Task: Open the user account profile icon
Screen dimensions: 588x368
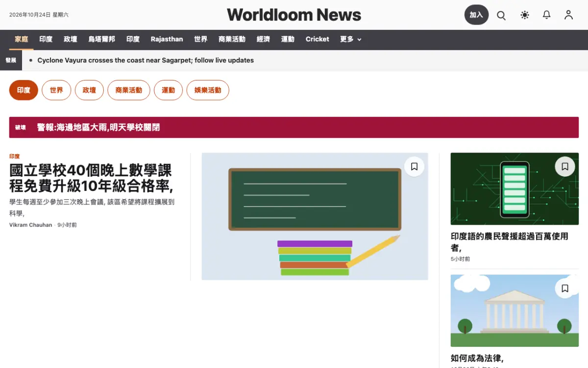Action: tap(568, 15)
